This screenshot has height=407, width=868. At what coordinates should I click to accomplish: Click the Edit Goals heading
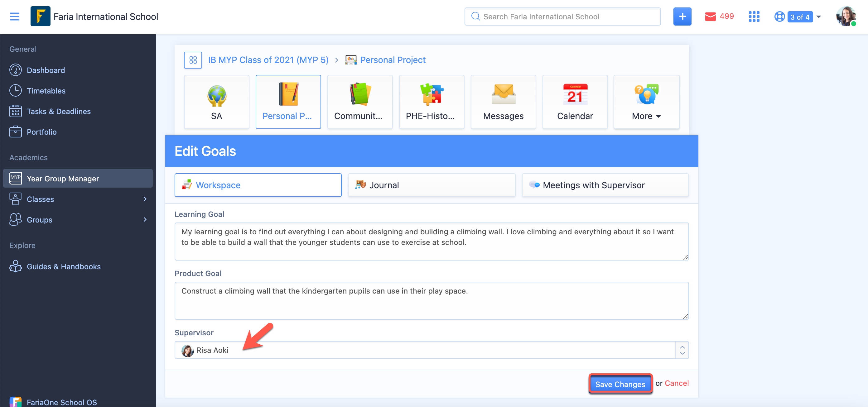[x=205, y=151]
